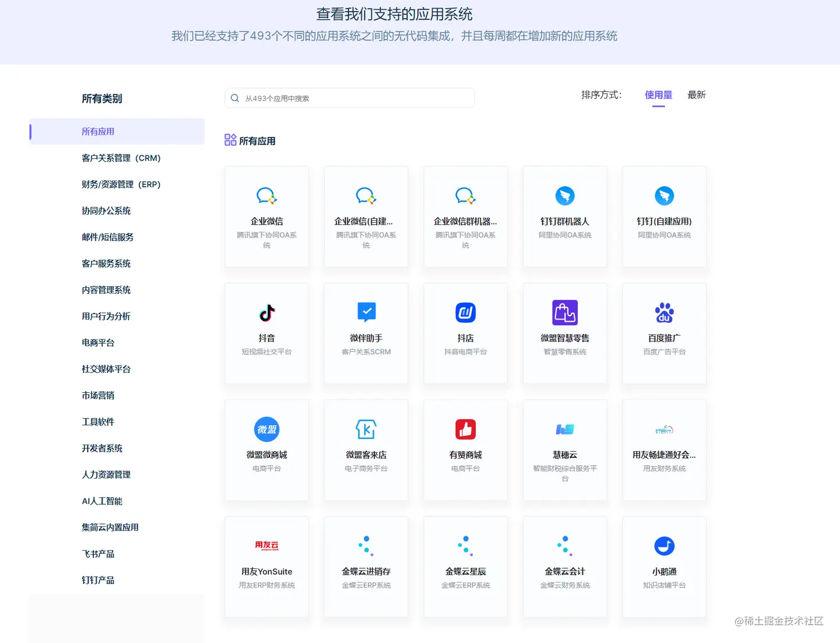The width and height of the screenshot is (840, 643).
Task: Open the 企业微信 app icon
Action: 267,196
